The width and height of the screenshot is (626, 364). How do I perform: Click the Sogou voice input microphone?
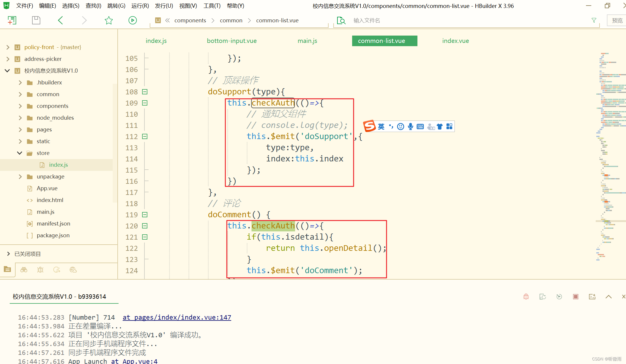pos(410,126)
